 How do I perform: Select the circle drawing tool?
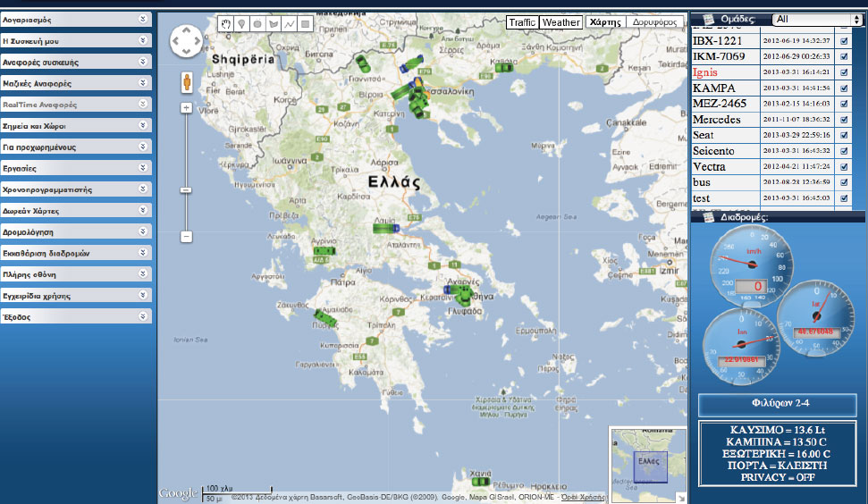click(257, 24)
